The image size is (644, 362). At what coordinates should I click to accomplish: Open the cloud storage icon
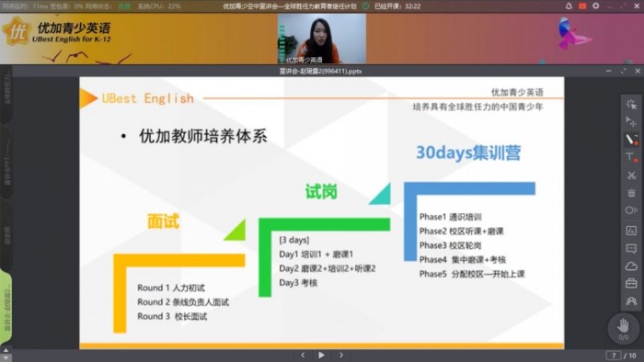[631, 266]
